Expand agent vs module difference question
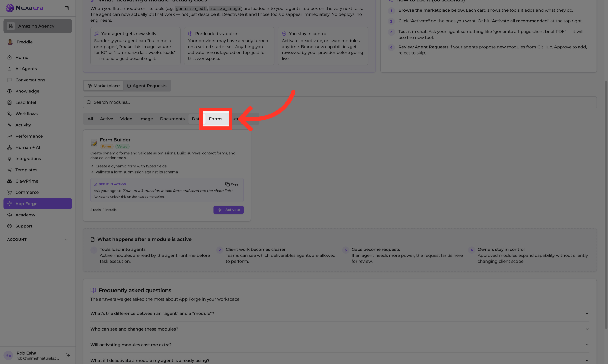Viewport: 608px width, 364px height. [340, 313]
